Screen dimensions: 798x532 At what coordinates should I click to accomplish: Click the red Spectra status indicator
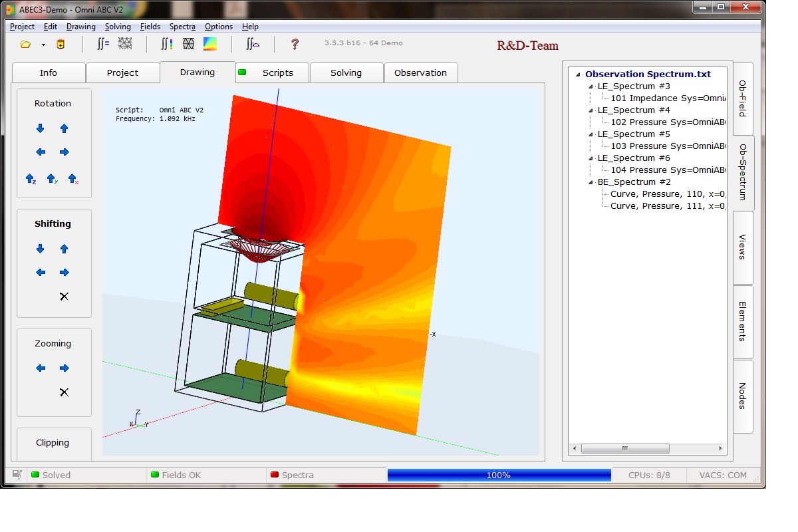pyautogui.click(x=274, y=475)
